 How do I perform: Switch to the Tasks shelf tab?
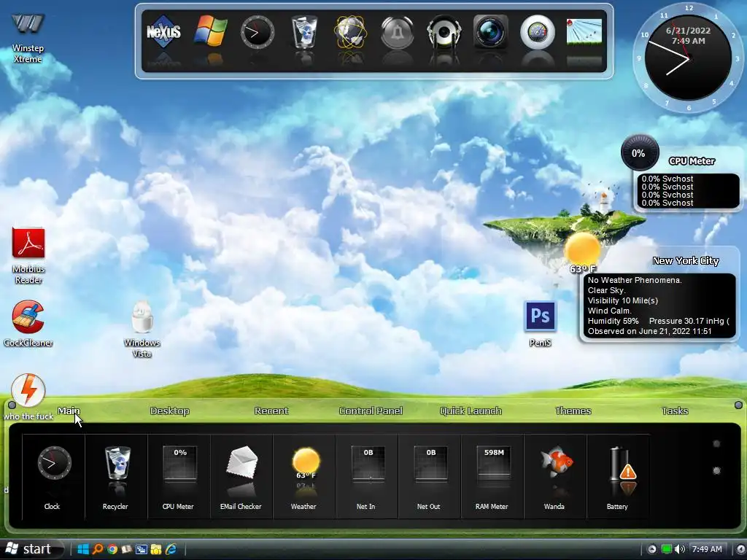coord(675,411)
